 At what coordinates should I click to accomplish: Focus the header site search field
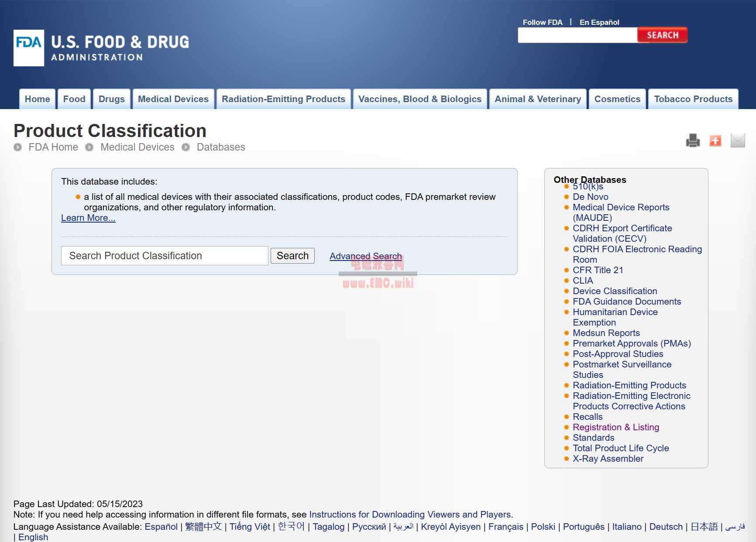pos(577,35)
